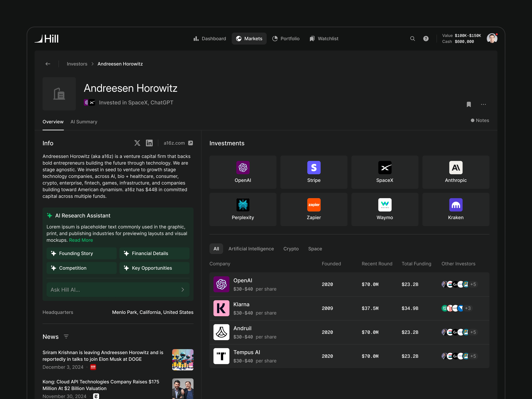Open the three-dots more options menu

483,104
